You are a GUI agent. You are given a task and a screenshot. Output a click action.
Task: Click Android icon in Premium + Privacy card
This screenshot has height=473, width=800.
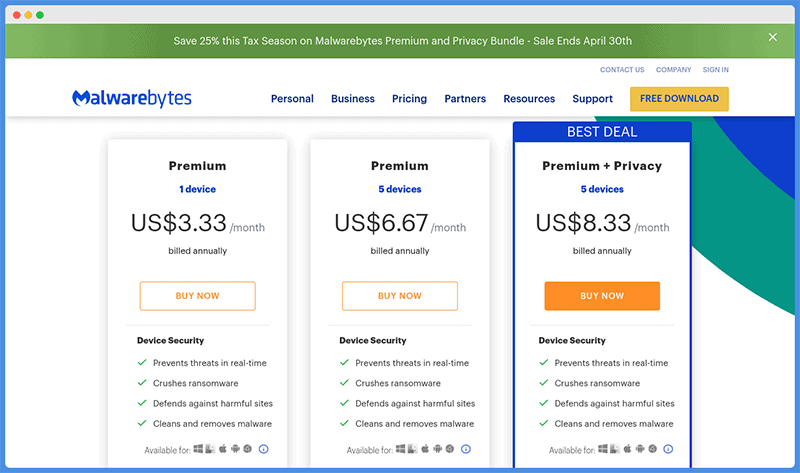coord(640,449)
